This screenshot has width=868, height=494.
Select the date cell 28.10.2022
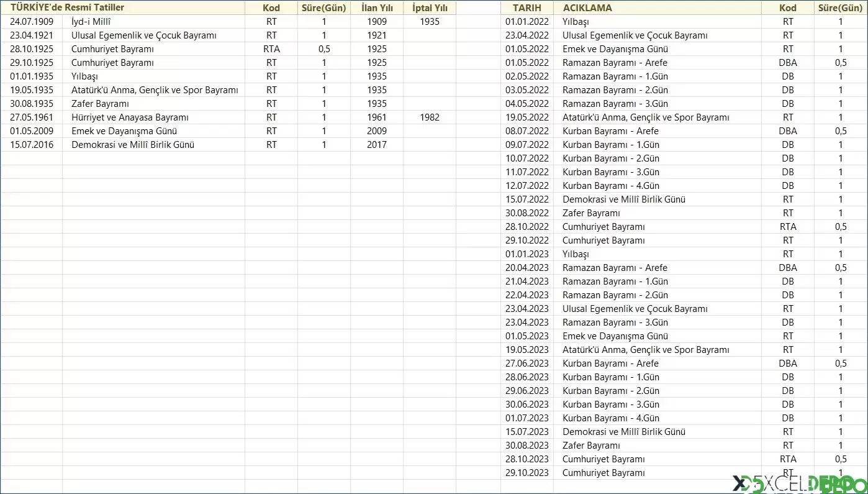527,227
